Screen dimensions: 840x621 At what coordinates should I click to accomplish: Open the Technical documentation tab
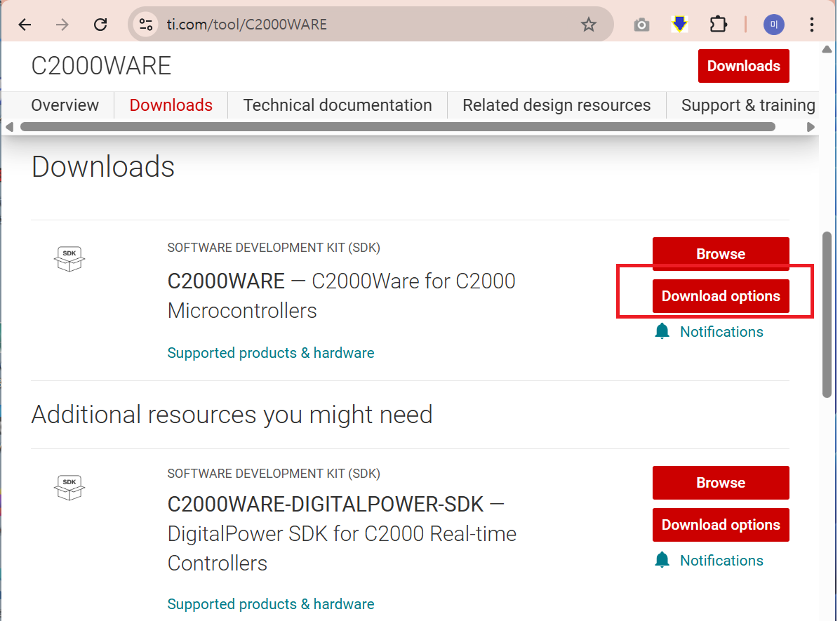(338, 105)
